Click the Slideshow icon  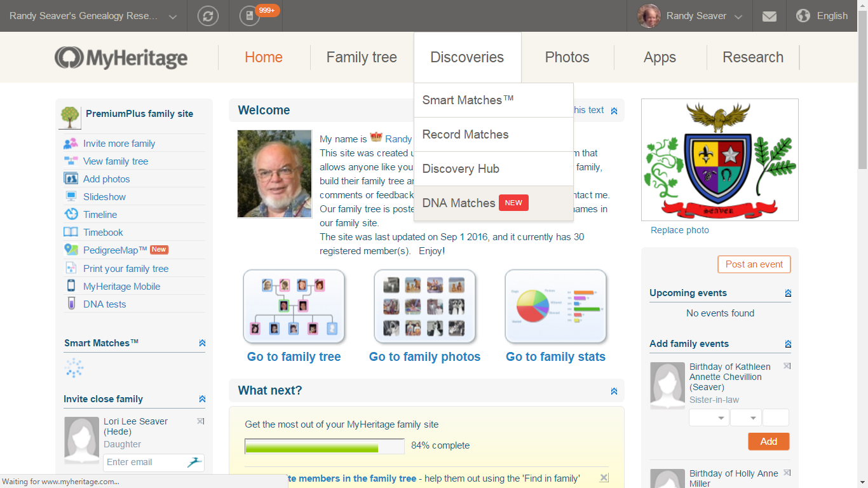tap(71, 197)
